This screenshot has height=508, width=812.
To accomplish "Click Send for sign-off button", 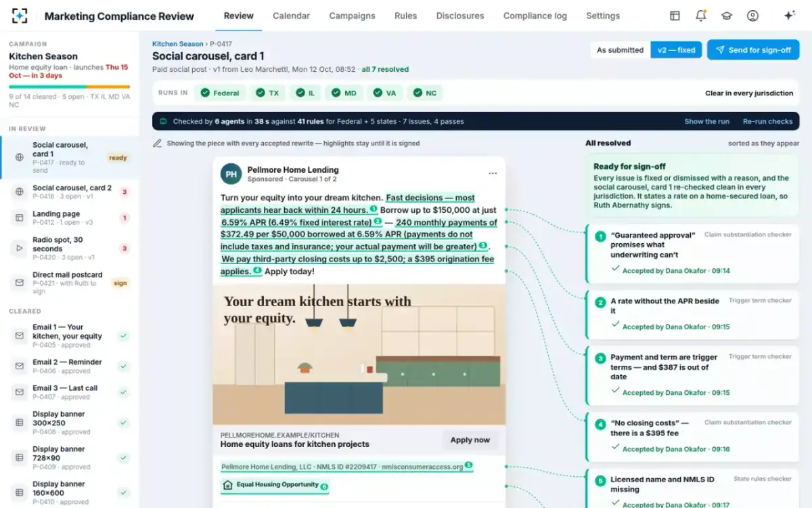I will point(753,49).
